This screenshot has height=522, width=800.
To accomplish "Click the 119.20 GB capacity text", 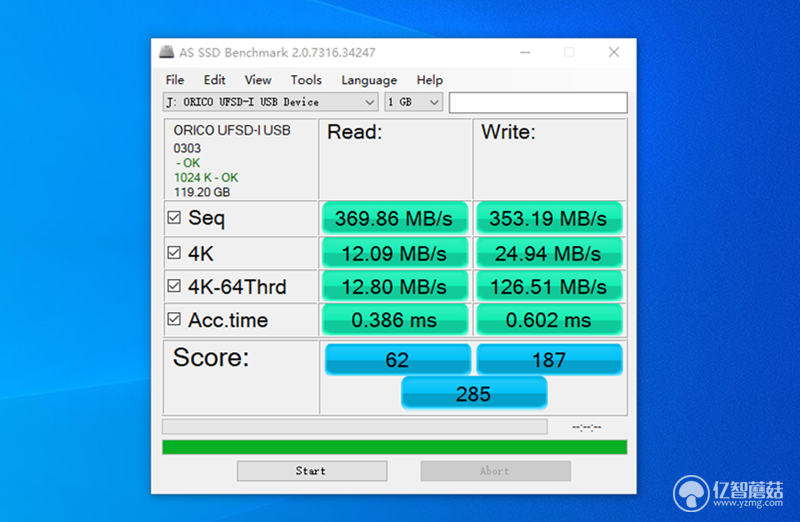I will 202,192.
